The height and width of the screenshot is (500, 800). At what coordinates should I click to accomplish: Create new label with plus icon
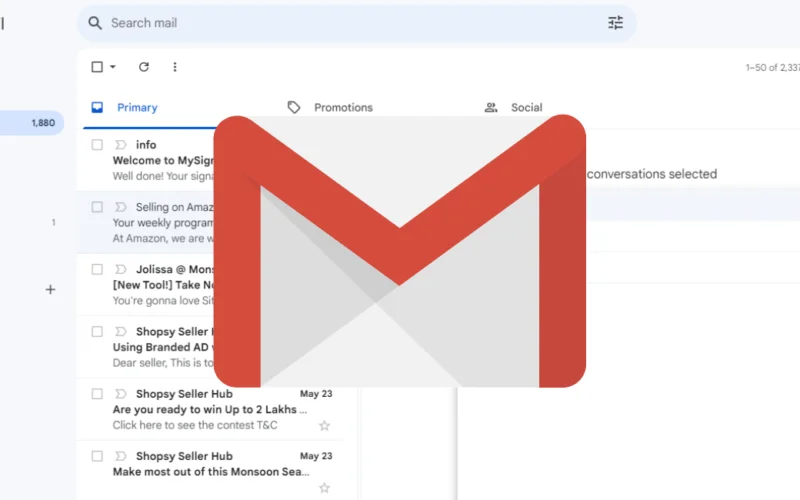(50, 290)
